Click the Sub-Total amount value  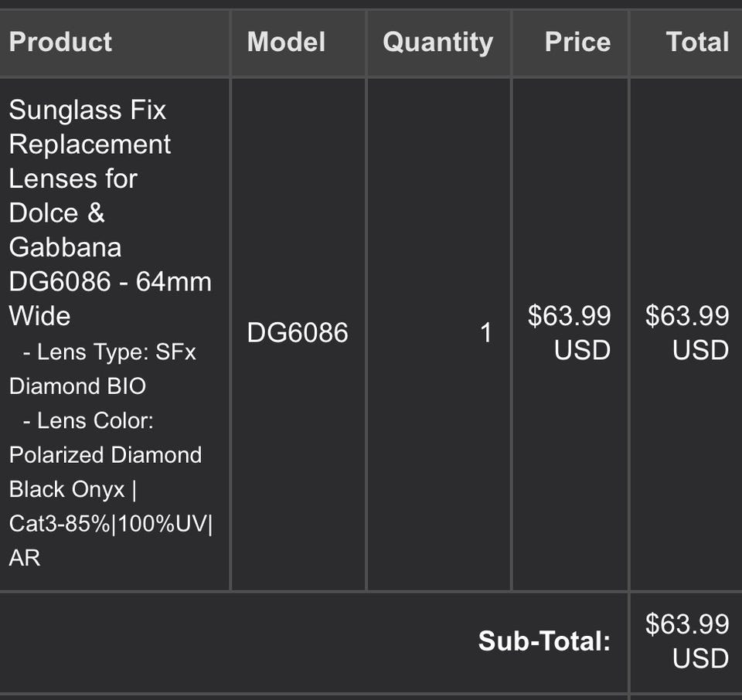coord(687,641)
